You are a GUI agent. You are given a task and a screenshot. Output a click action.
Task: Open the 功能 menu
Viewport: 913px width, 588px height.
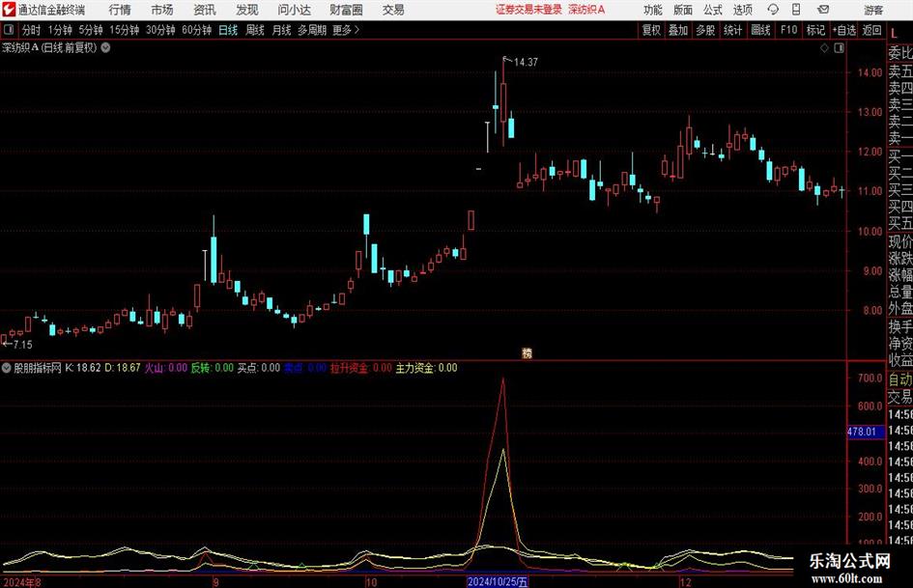click(653, 10)
